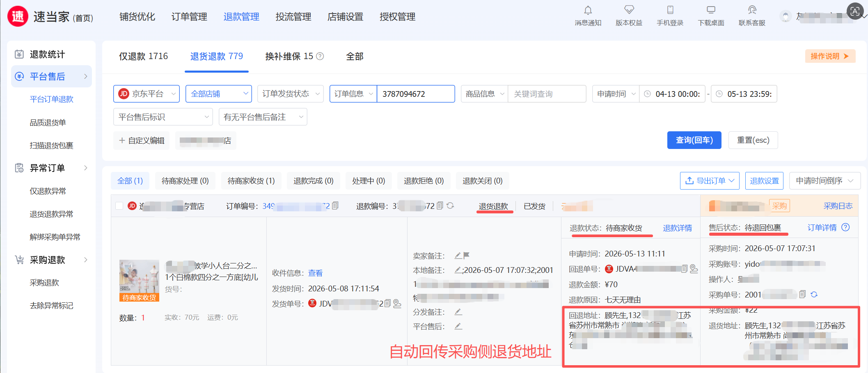Screen dimensions: 868x373
Task: Click the help icon beside 换补维保
Action: point(320,56)
